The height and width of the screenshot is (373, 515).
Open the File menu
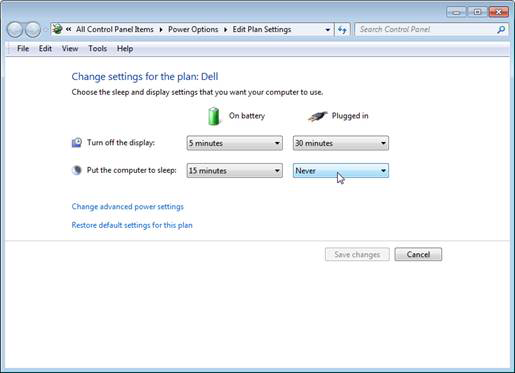click(23, 49)
